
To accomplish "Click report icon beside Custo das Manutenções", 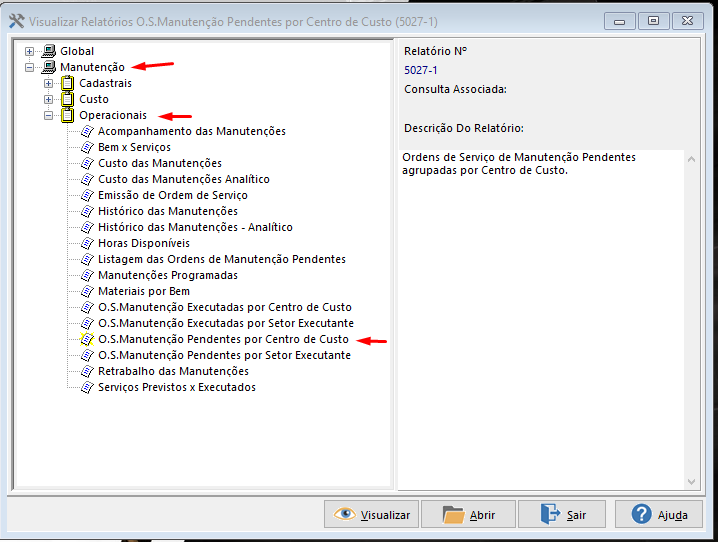I will click(x=87, y=163).
